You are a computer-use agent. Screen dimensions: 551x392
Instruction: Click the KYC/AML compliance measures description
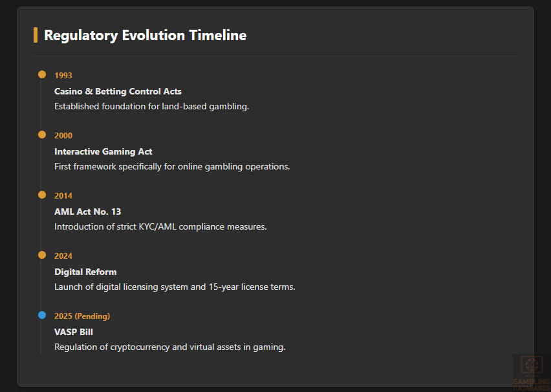(160, 226)
